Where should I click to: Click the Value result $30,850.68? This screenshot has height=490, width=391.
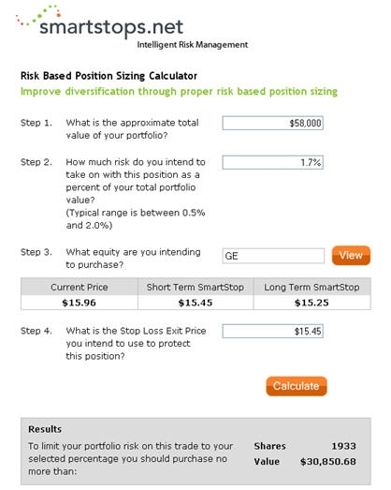328,462
